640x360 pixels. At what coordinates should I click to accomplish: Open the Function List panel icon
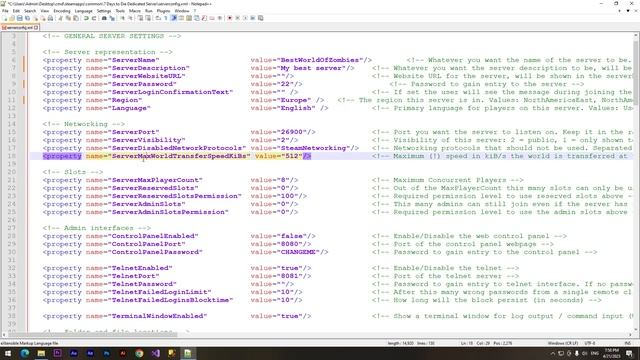click(204, 18)
